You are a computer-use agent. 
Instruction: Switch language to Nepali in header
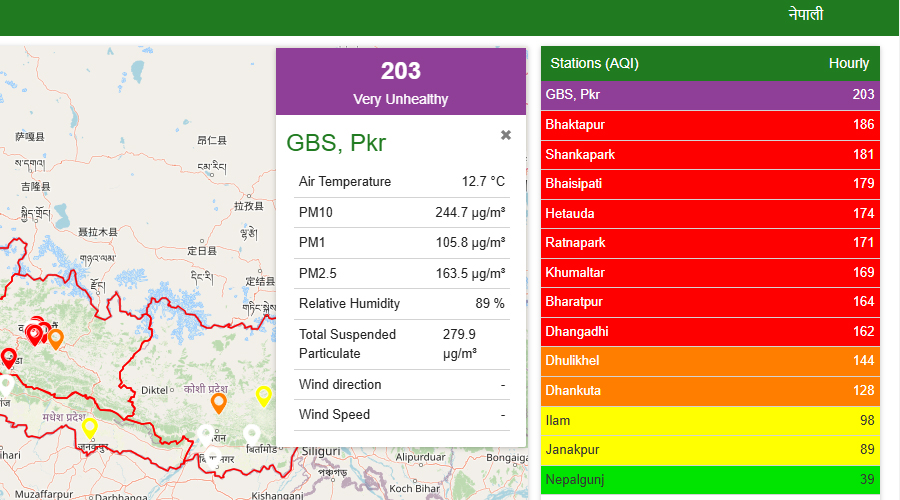pyautogui.click(x=805, y=15)
